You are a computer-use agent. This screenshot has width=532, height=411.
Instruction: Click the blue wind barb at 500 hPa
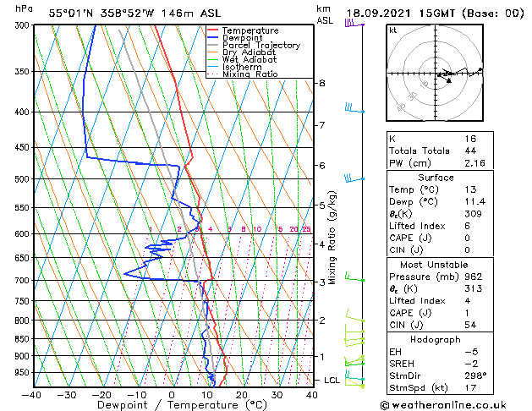point(354,178)
